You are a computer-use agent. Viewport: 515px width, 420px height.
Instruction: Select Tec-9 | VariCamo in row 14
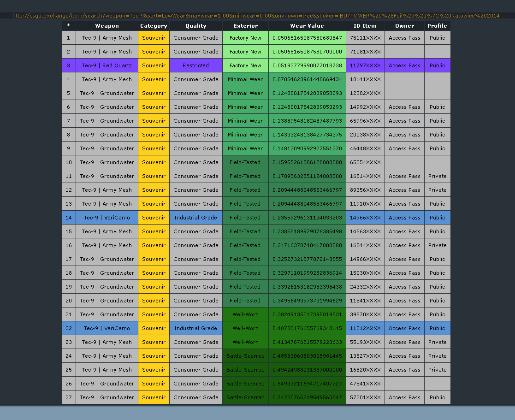click(x=107, y=218)
